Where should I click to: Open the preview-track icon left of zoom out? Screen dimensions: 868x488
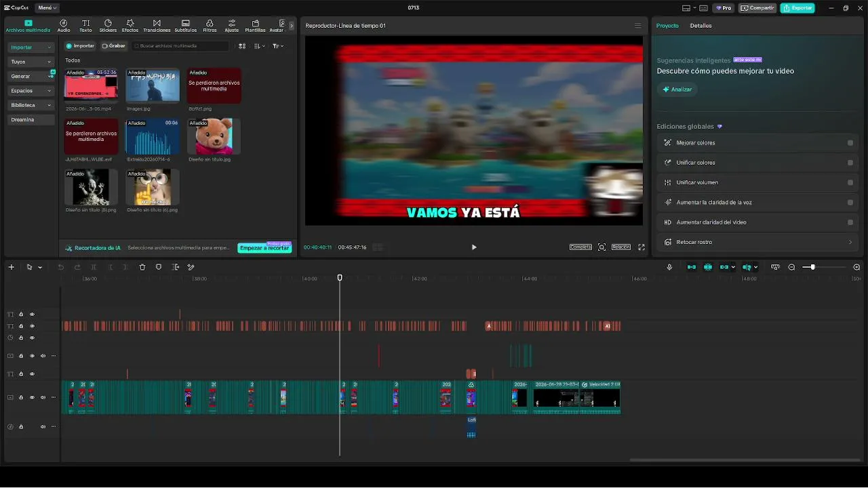tap(775, 267)
